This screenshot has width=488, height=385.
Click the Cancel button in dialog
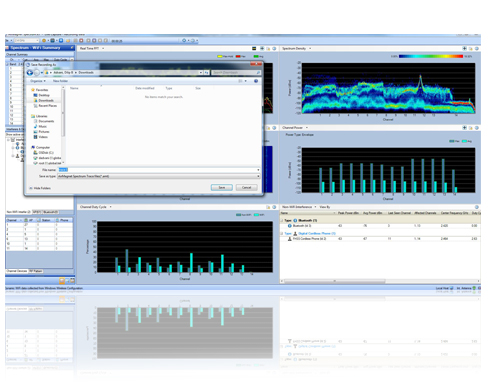246,188
